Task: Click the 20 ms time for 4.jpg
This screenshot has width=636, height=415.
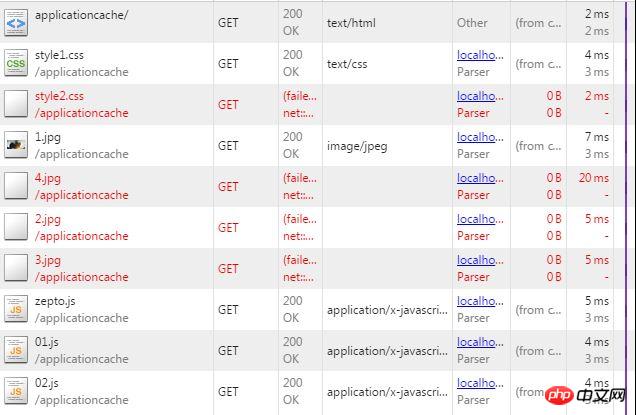Action: pyautogui.click(x=593, y=178)
